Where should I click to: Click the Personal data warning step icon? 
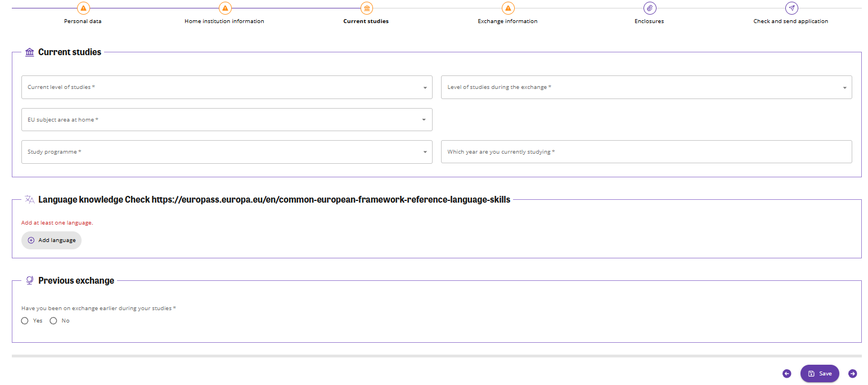(x=83, y=8)
